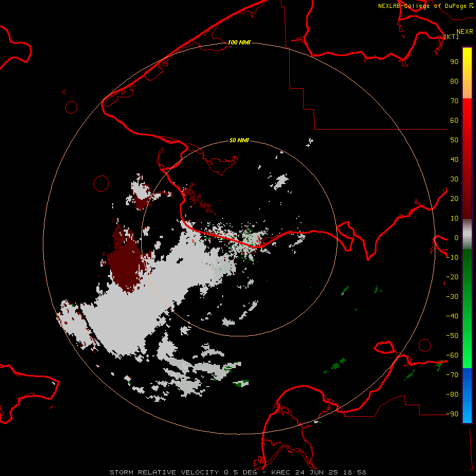Click the -50 value on the velocity scale
The height and width of the screenshot is (476, 476).
point(452,336)
